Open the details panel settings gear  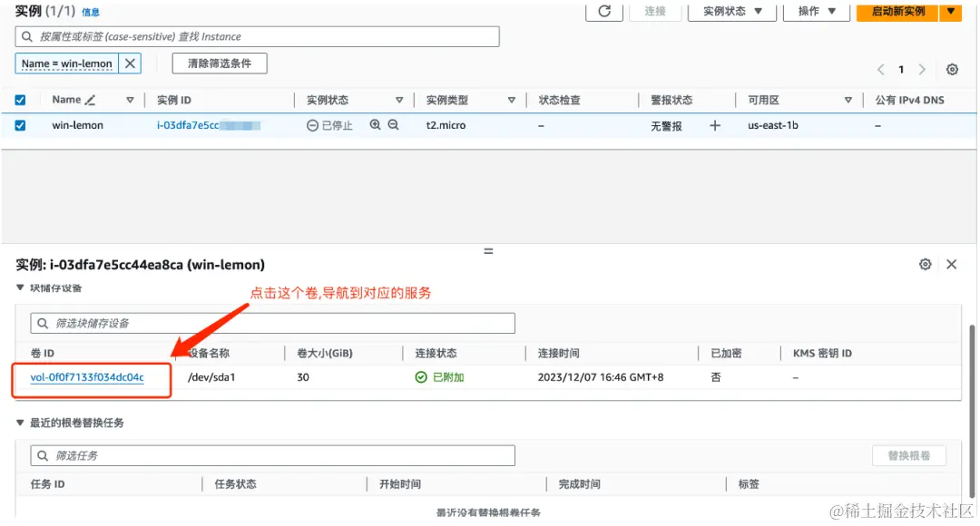click(x=925, y=264)
